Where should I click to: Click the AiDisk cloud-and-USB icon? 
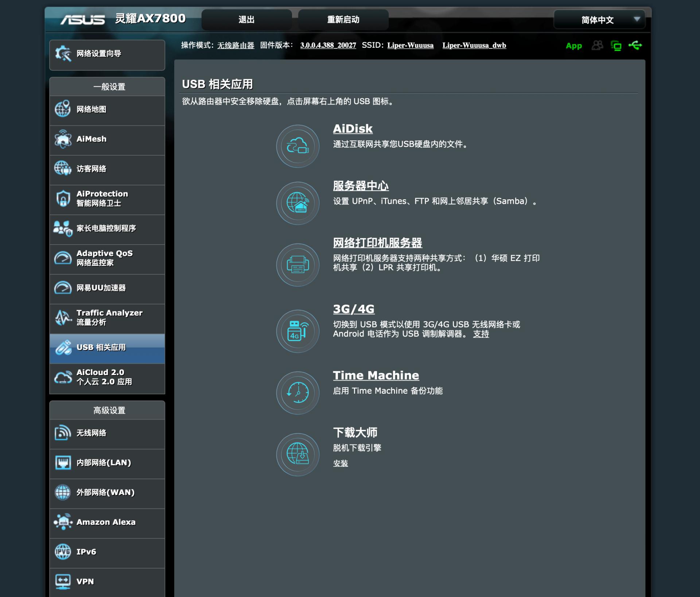(297, 146)
